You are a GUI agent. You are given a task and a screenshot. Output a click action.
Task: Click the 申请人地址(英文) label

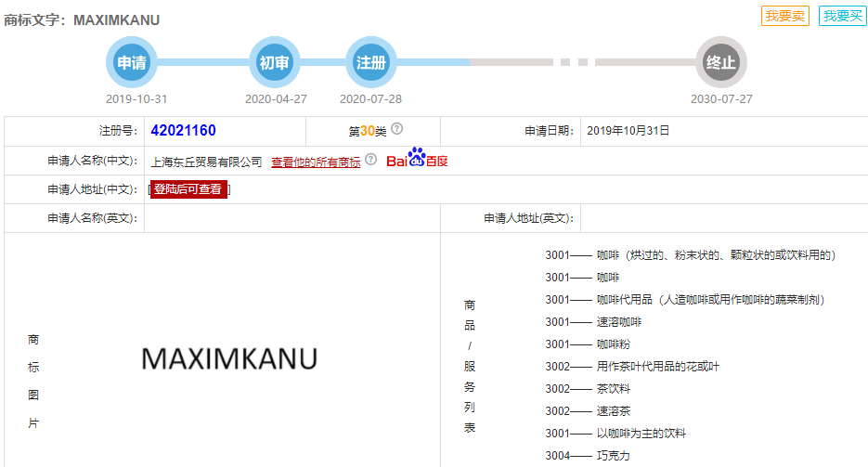pos(528,218)
